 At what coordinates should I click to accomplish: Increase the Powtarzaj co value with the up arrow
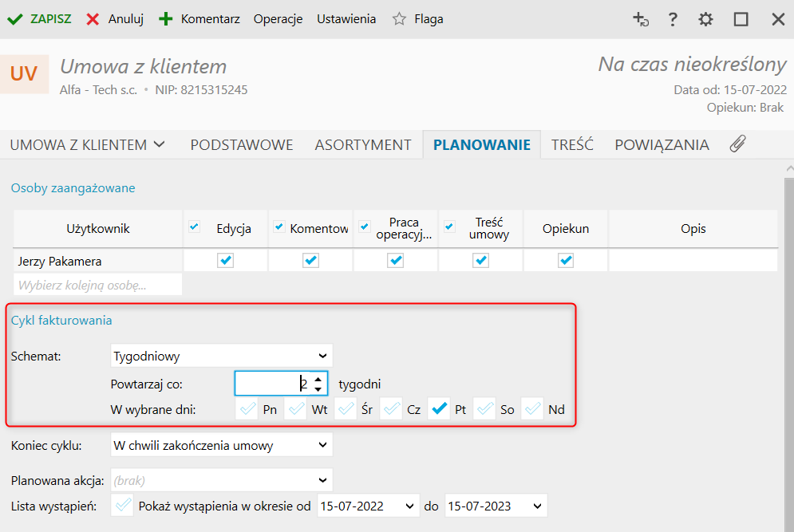tap(318, 379)
